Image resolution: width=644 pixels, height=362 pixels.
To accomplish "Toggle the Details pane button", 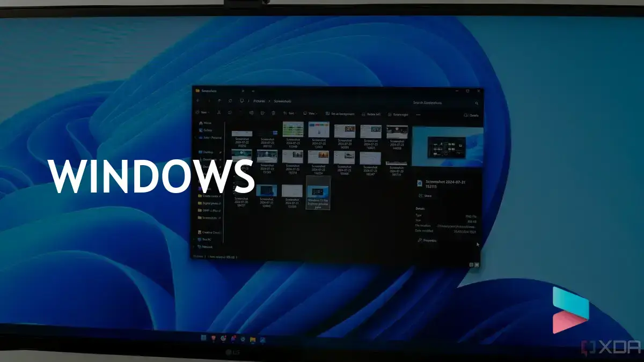I will click(471, 115).
